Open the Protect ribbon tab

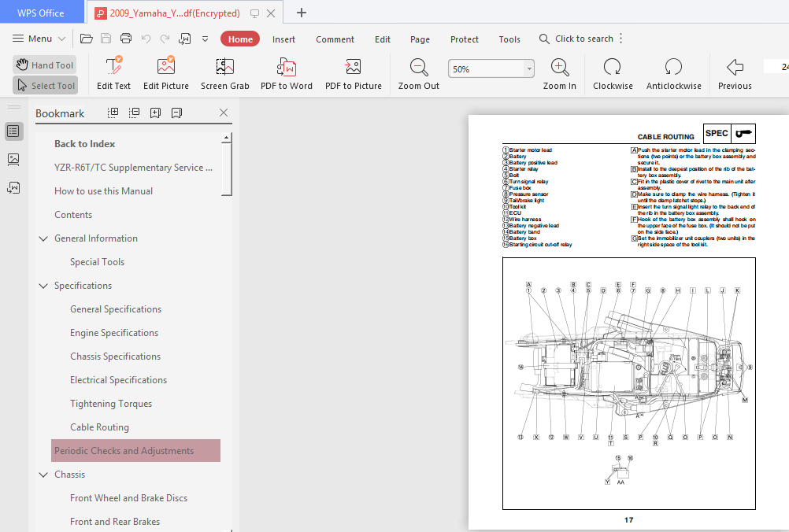[x=465, y=39]
